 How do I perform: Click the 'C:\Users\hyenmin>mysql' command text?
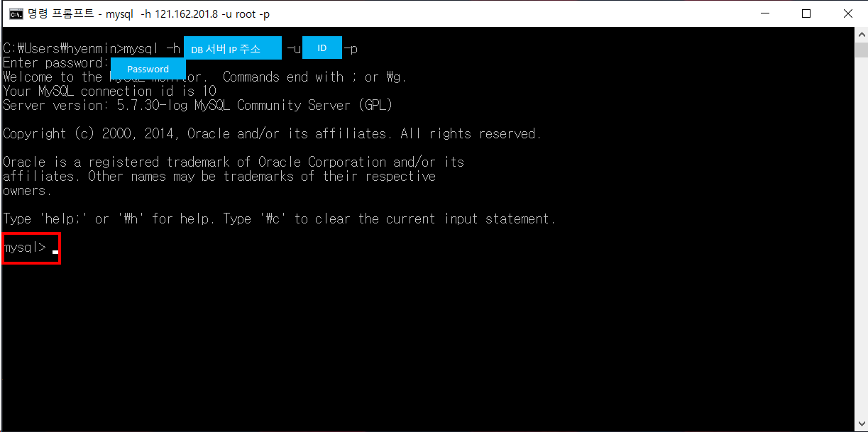(81, 48)
